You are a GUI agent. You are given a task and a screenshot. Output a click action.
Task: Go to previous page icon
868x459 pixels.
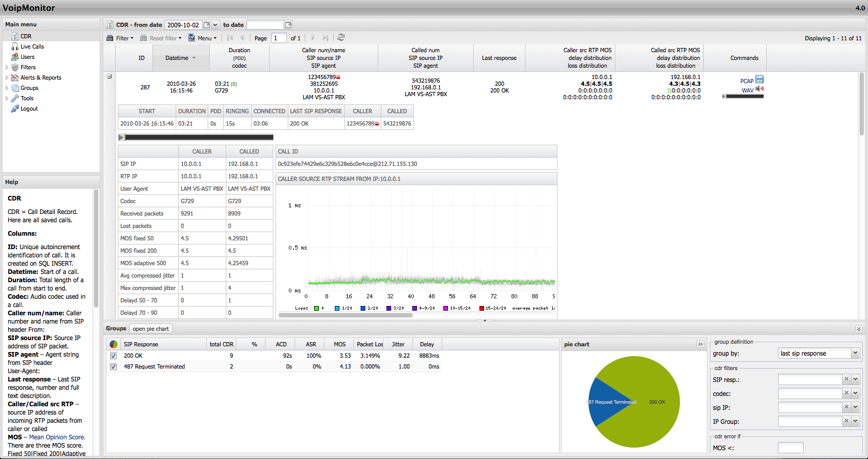(x=242, y=38)
